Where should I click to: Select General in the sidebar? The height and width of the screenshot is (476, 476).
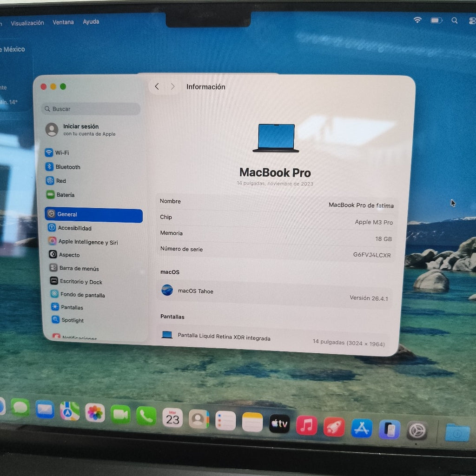(93, 214)
